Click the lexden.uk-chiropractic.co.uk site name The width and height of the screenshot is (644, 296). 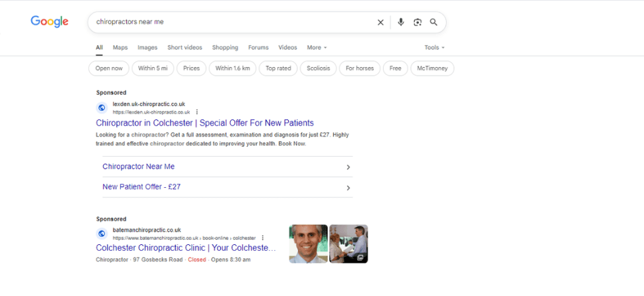149,104
